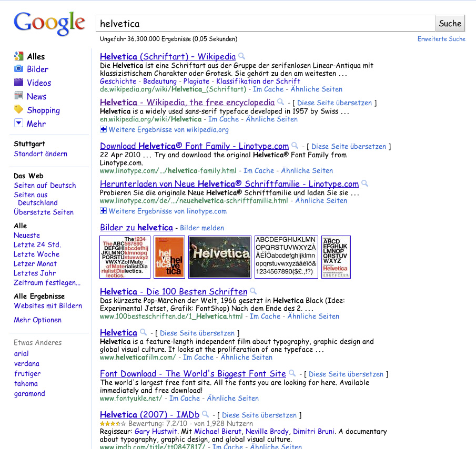Click magnifier preview icon beside Helvetica (Schriftart) Wikipedia
476x449 pixels.
pos(241,56)
